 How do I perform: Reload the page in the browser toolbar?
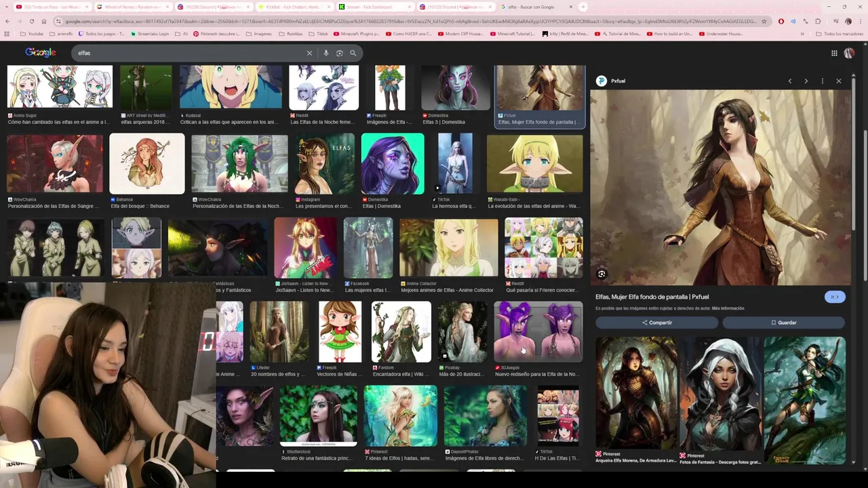tap(31, 21)
